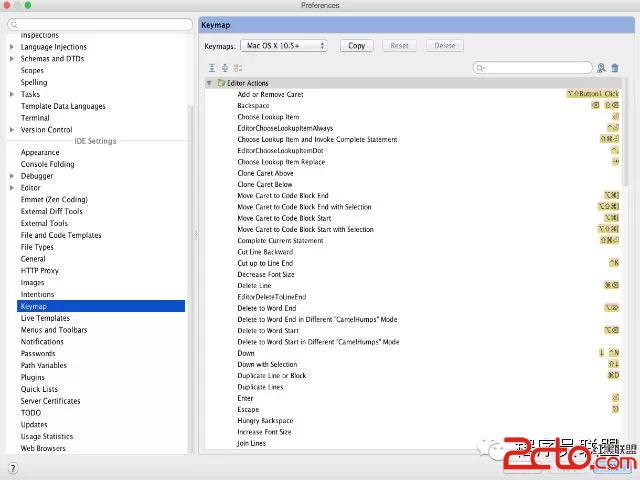
Task: Click the Collapse All icon above the action list
Action: click(225, 68)
